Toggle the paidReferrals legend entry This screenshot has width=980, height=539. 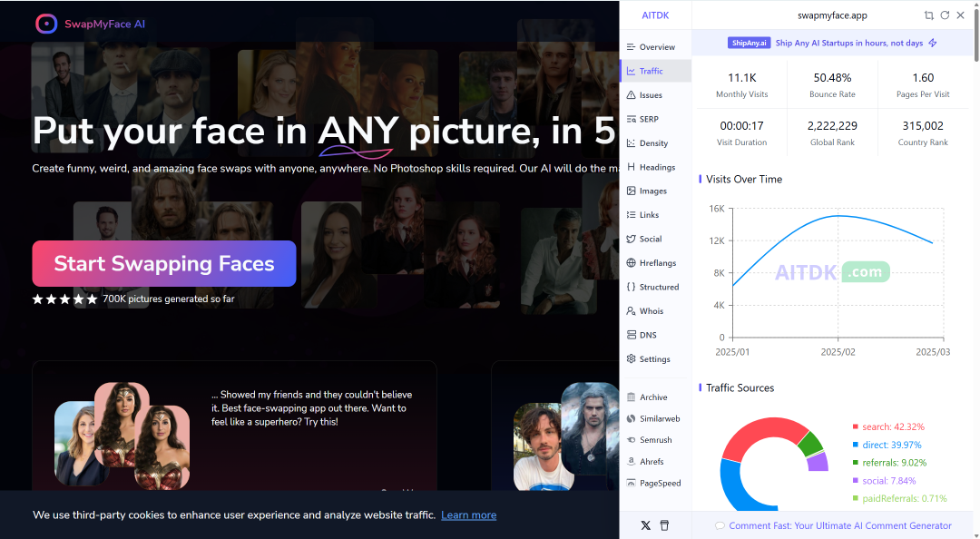tap(899, 498)
